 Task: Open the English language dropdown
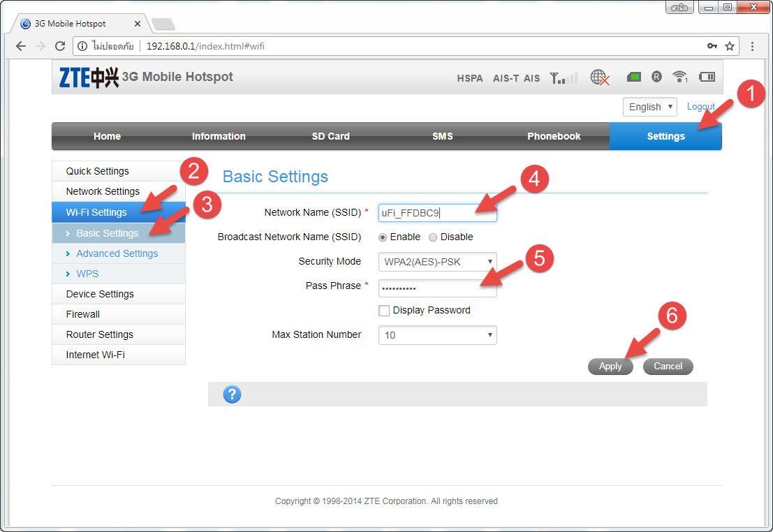[x=650, y=107]
